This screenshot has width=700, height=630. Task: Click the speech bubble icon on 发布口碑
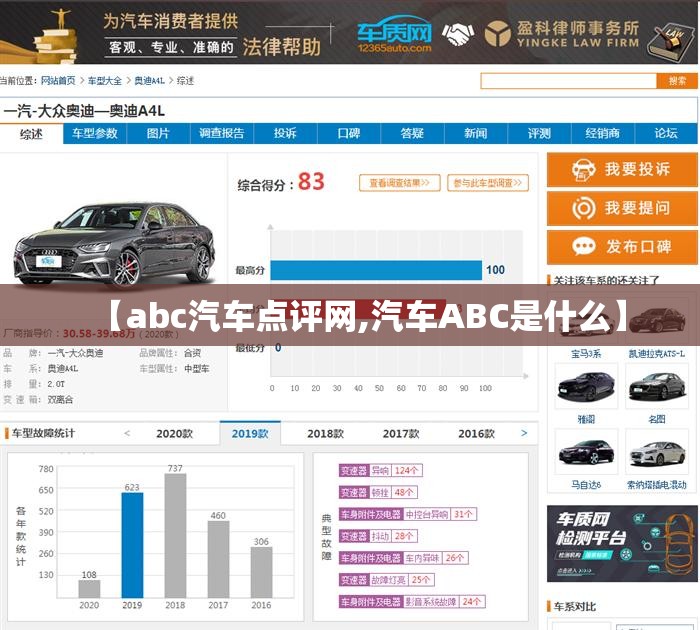coord(583,246)
